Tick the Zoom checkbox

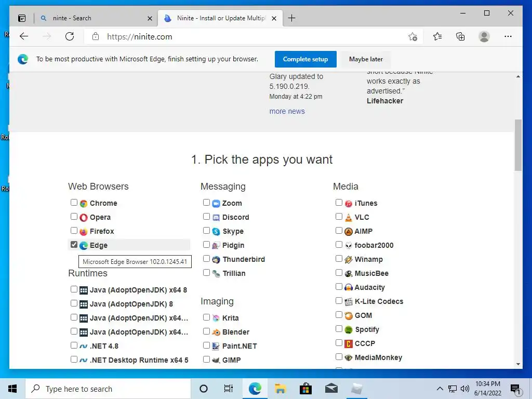206,203
